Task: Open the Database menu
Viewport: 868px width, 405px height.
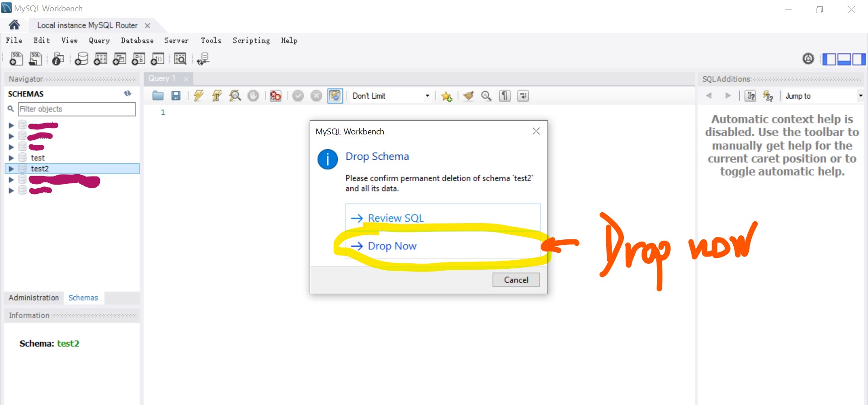Action: [137, 40]
